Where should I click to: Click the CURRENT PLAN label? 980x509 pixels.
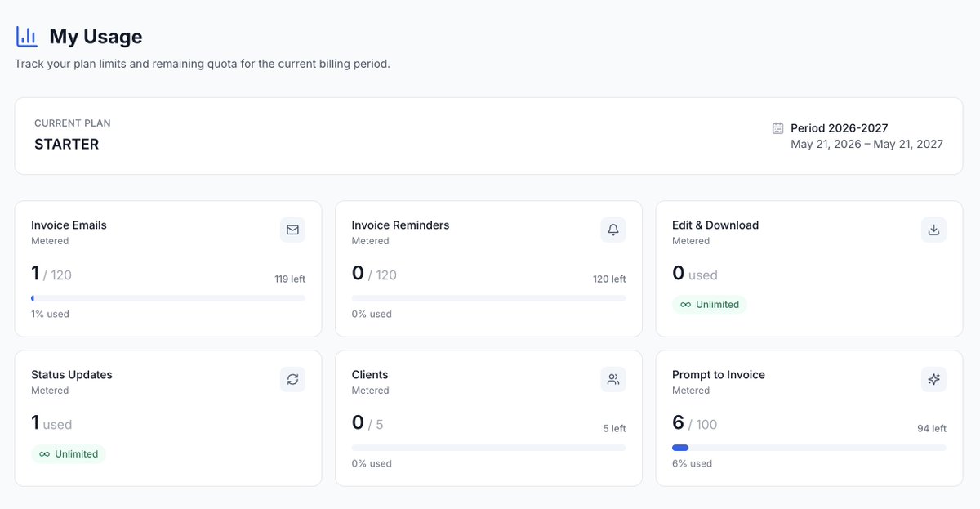tap(73, 123)
